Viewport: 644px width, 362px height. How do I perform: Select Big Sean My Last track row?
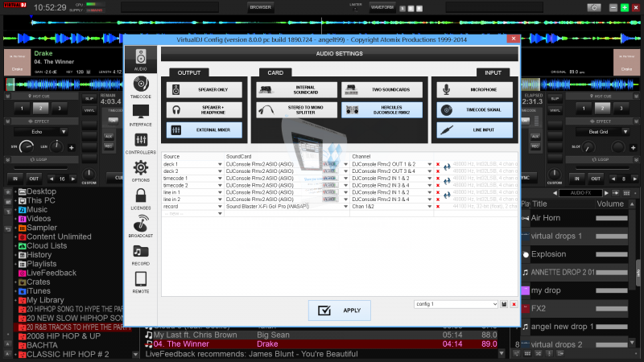pos(320,335)
